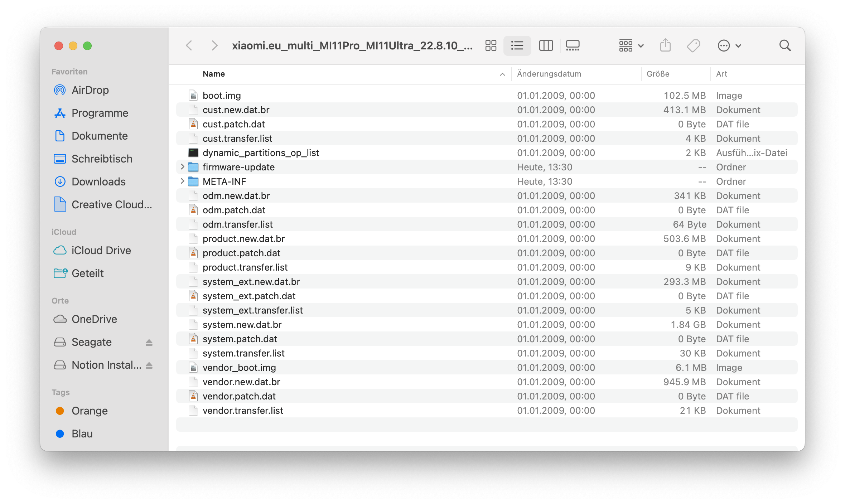
Task: Select the vendor_boot.img file
Action: (487, 367)
